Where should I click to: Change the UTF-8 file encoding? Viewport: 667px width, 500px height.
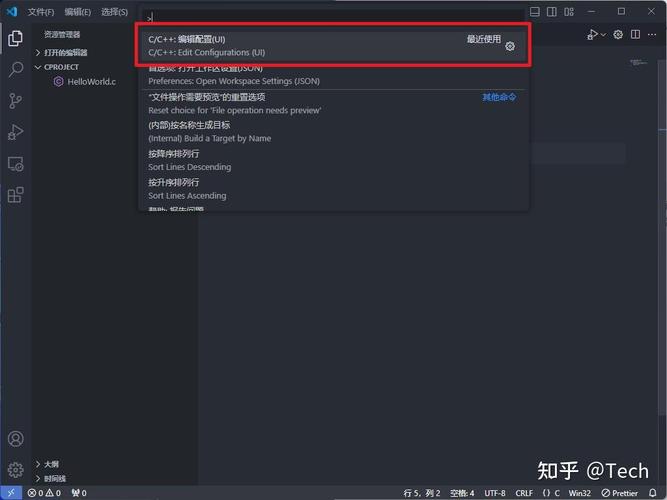[x=495, y=493]
